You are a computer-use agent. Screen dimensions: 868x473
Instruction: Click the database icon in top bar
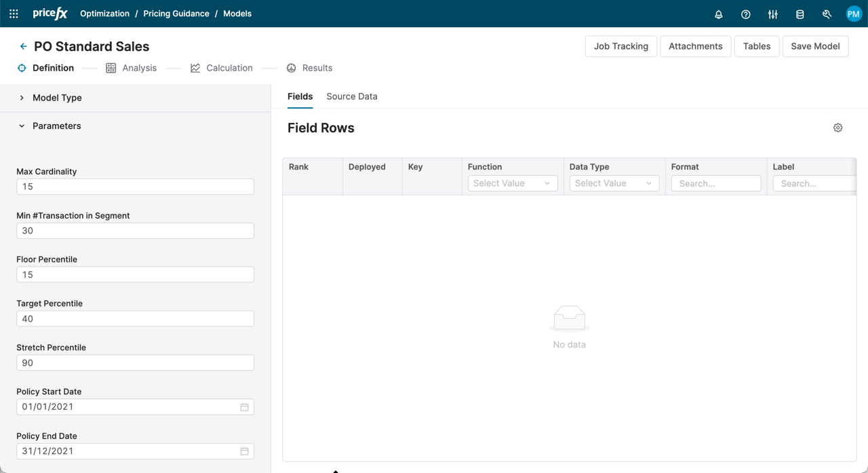click(800, 14)
